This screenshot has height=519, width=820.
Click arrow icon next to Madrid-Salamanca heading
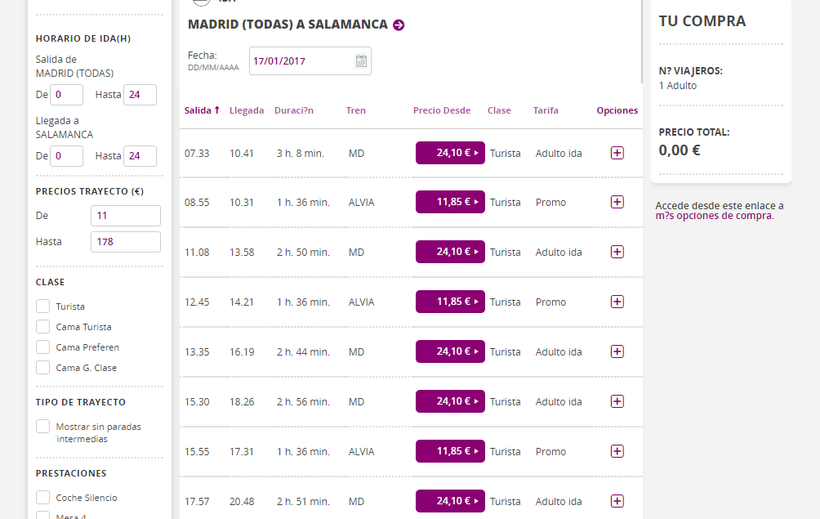(x=399, y=25)
